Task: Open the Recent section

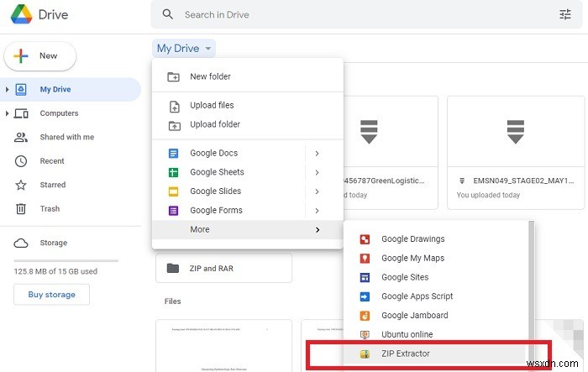Action: (x=52, y=161)
